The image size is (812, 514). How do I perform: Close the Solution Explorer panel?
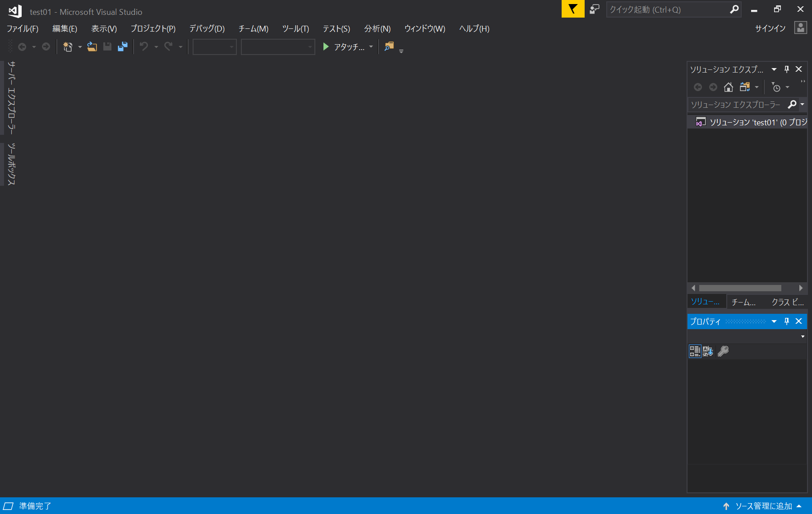point(799,69)
